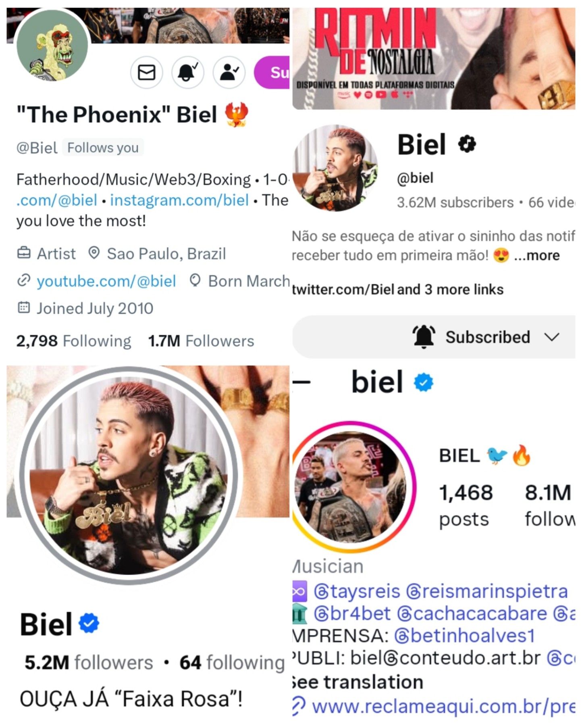The image size is (582, 728).
Task: View the 1.7M Followers list
Action: tap(201, 341)
